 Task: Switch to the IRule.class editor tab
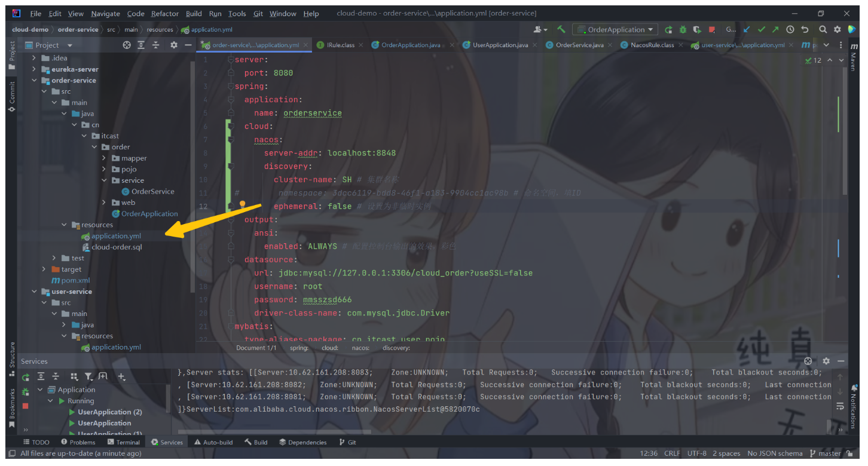[x=340, y=45]
